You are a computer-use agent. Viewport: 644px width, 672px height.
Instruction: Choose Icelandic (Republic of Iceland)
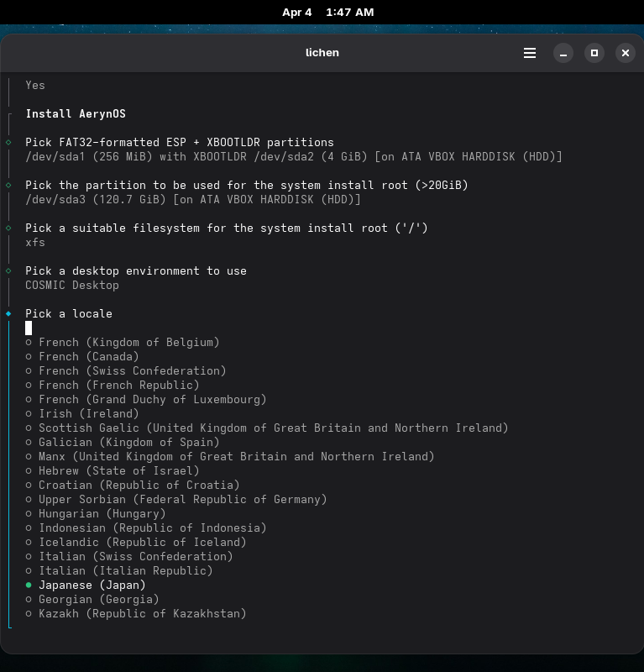(x=142, y=542)
